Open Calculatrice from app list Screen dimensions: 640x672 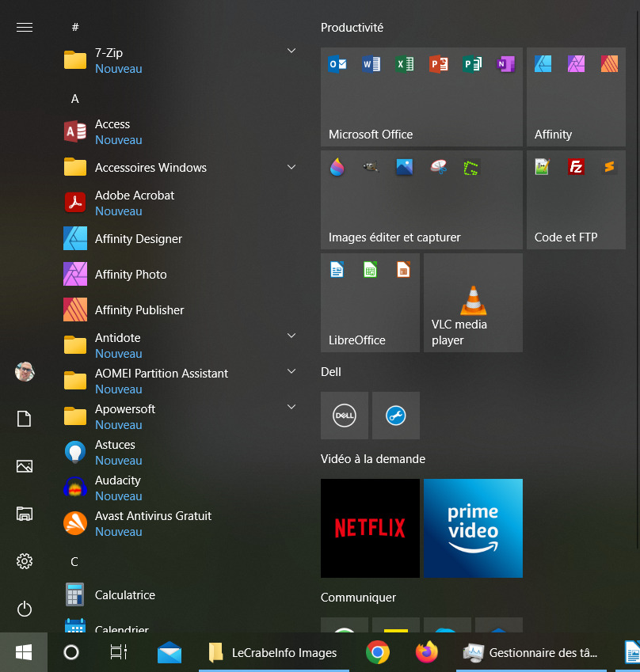180,595
